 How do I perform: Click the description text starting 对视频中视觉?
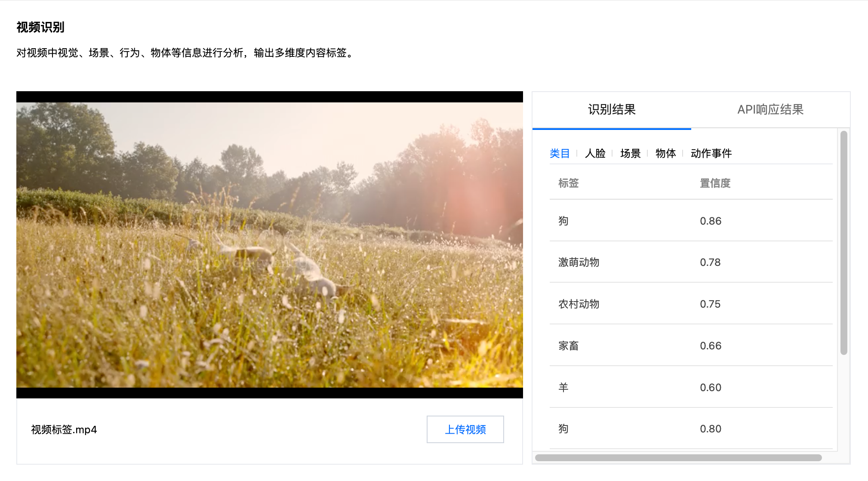click(x=186, y=53)
